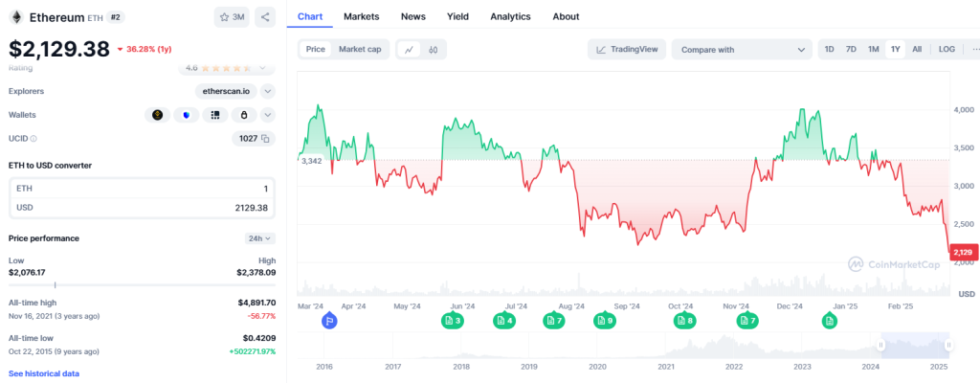This screenshot has height=383, width=980.
Task: Click the ETH amount input field in the converter
Action: [142, 189]
